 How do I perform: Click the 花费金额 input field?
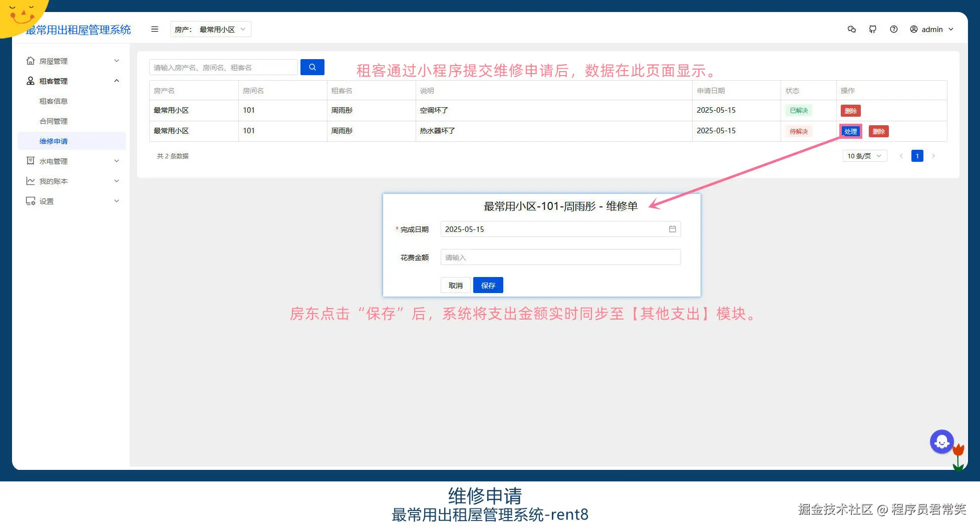560,257
